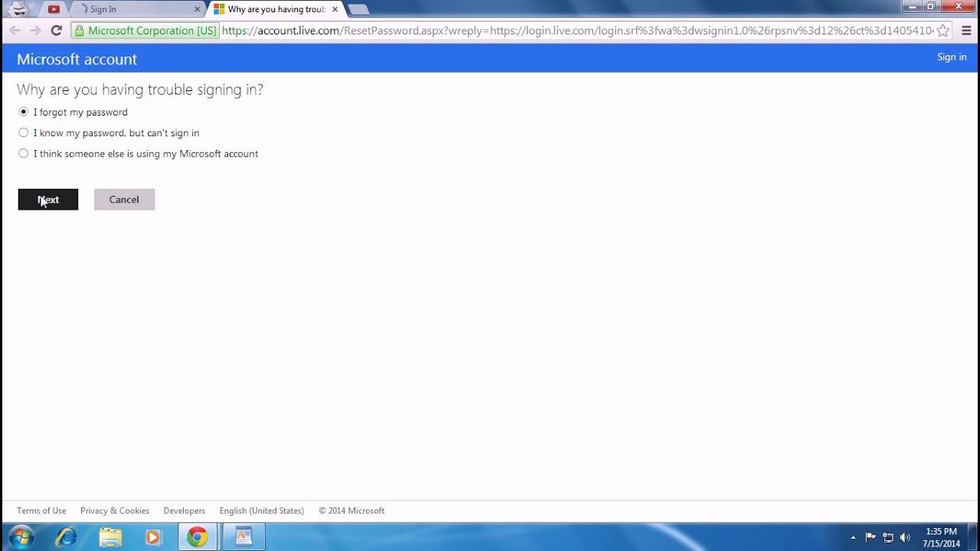Viewport: 980px width, 551px height.
Task: Open the Terms of Use link
Action: [x=41, y=510]
